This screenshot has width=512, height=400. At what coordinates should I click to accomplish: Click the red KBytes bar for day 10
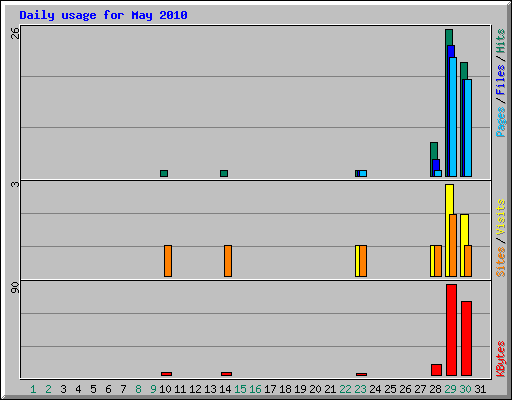tap(166, 374)
